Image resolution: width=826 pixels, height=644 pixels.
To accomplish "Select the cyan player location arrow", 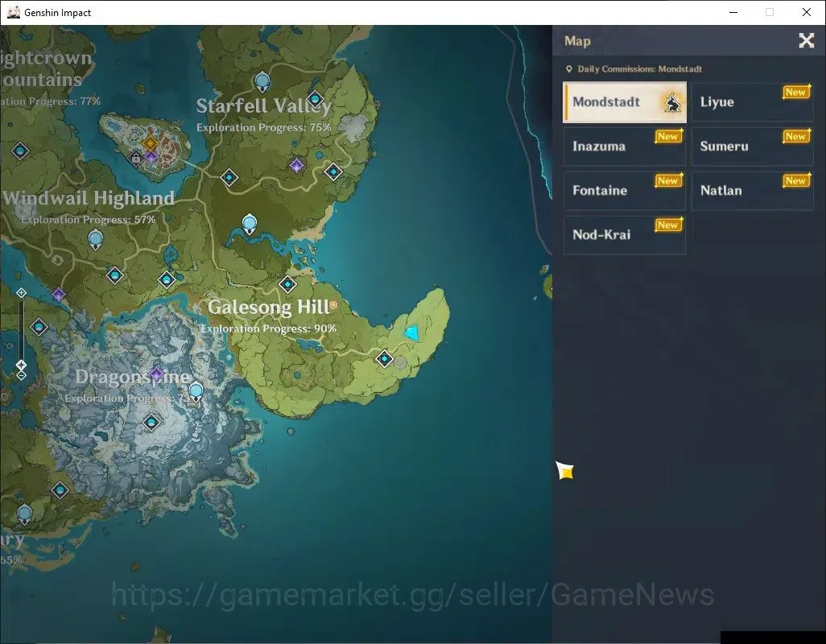I will click(x=411, y=332).
